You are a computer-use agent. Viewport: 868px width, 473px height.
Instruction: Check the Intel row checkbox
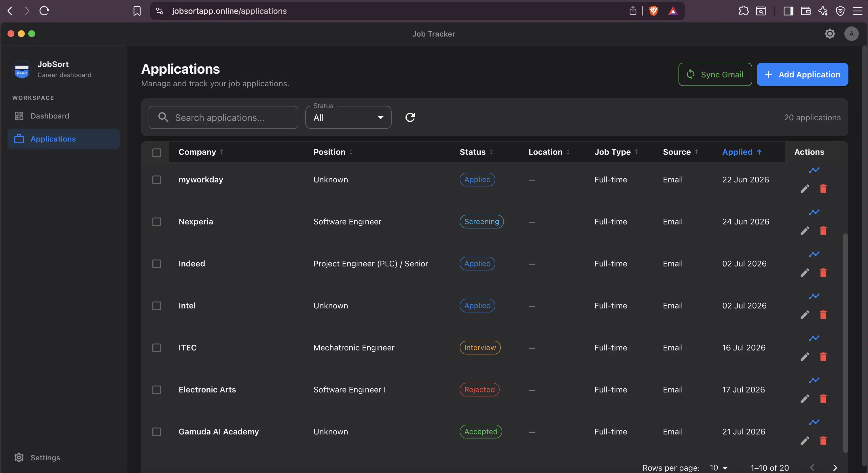pos(156,306)
